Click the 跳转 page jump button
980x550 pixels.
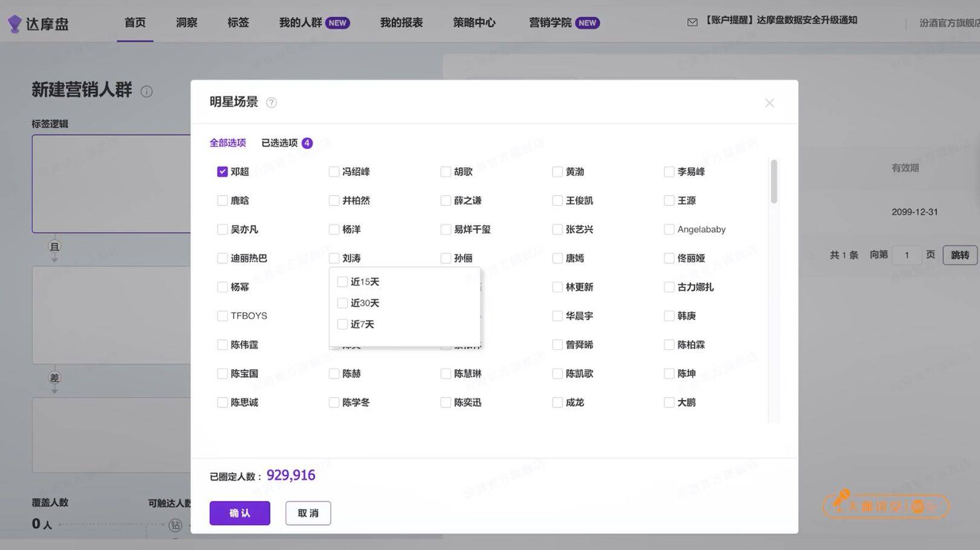tap(960, 255)
